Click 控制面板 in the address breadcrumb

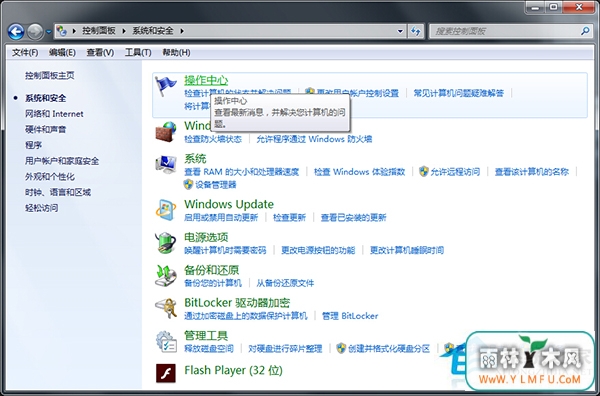click(x=99, y=31)
